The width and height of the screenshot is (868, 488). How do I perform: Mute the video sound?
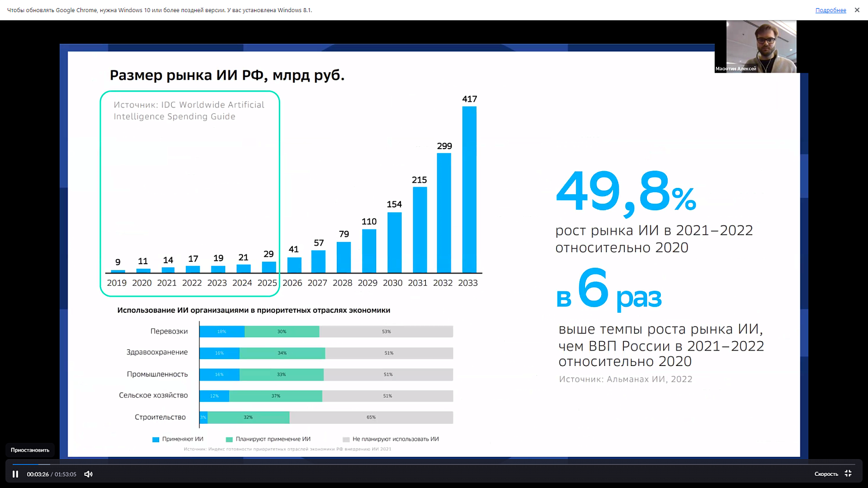[89, 474]
